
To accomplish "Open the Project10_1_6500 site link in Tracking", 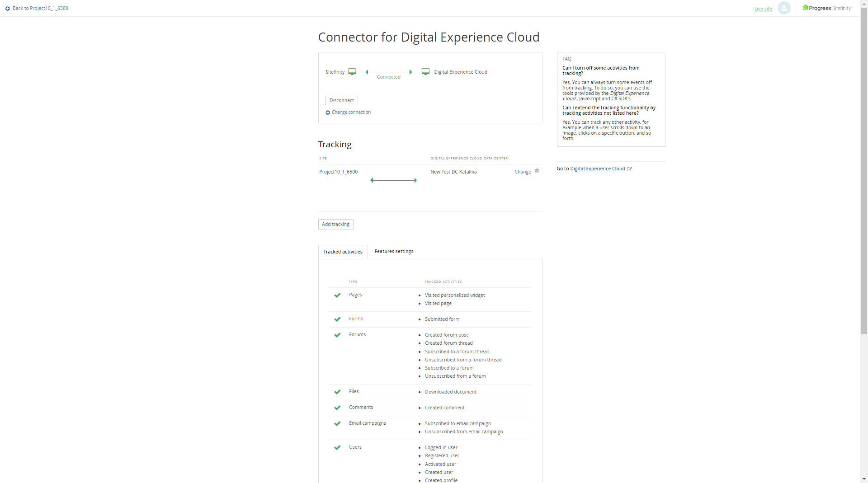I will (338, 172).
